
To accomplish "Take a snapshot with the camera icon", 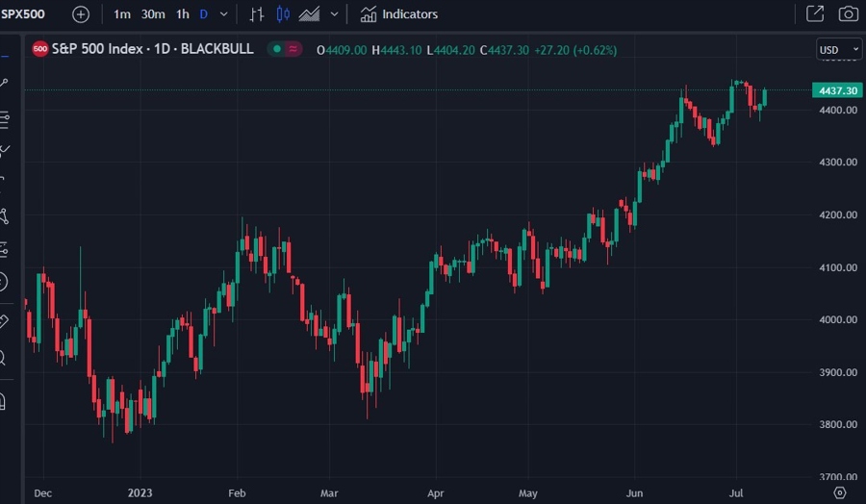I will pos(849,13).
